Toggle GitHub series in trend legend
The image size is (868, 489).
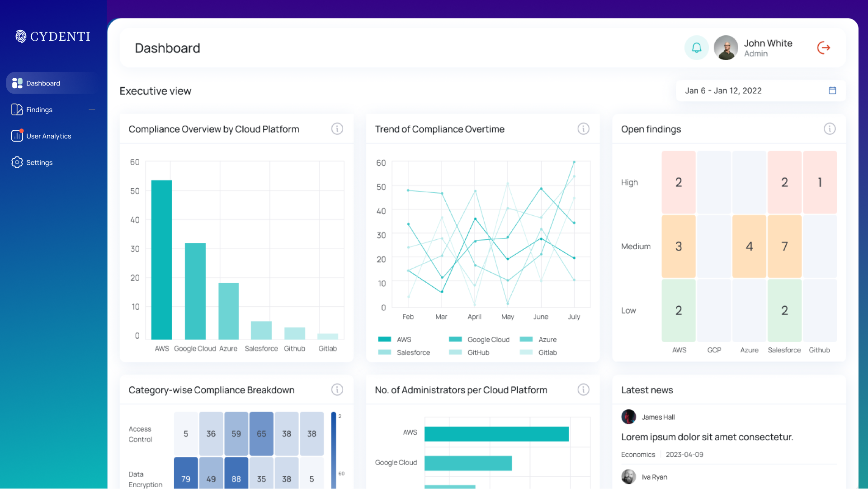[x=469, y=352]
